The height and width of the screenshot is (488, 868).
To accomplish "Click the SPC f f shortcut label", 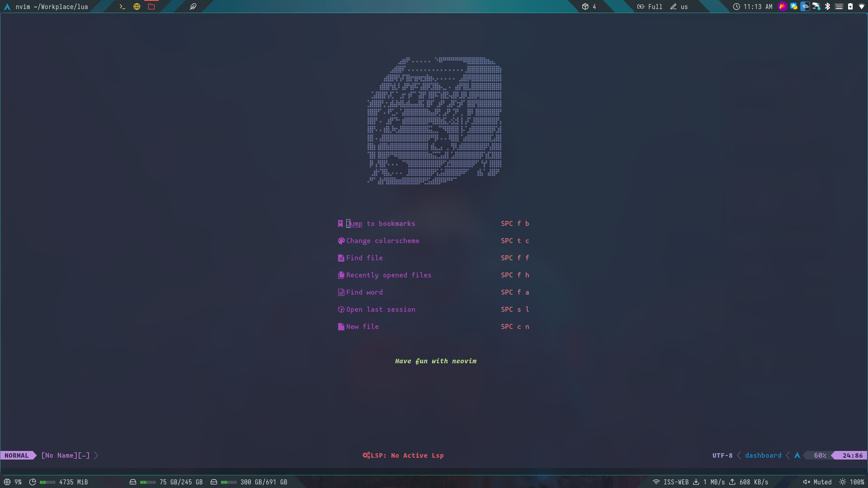I will [515, 258].
